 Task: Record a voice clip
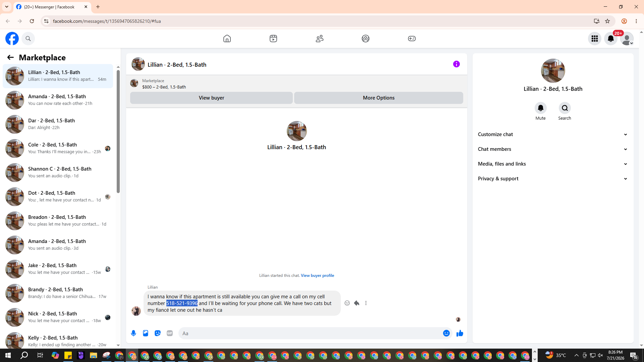pyautogui.click(x=133, y=333)
